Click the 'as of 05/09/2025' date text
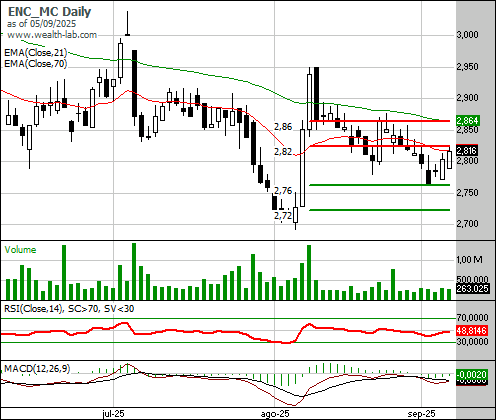This screenshot has height=420, width=496. tap(41, 24)
